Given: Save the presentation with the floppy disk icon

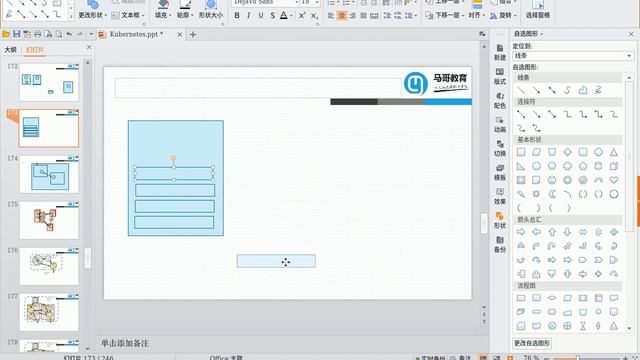Looking at the screenshot, I should (16, 34).
